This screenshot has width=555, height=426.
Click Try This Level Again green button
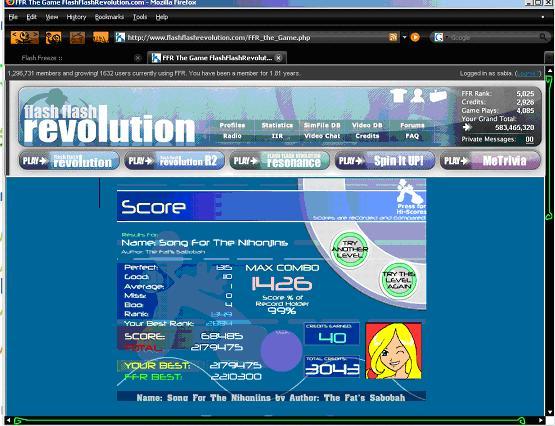[399, 280]
